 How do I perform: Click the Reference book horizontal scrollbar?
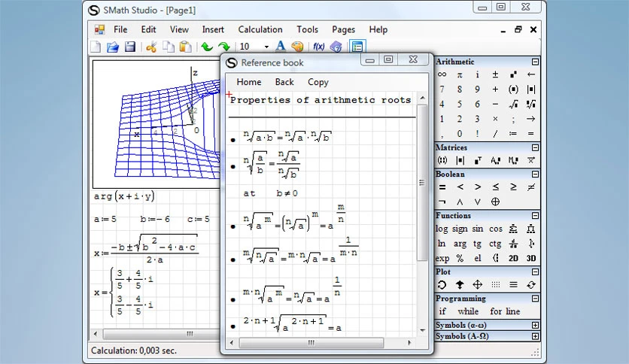click(x=311, y=343)
